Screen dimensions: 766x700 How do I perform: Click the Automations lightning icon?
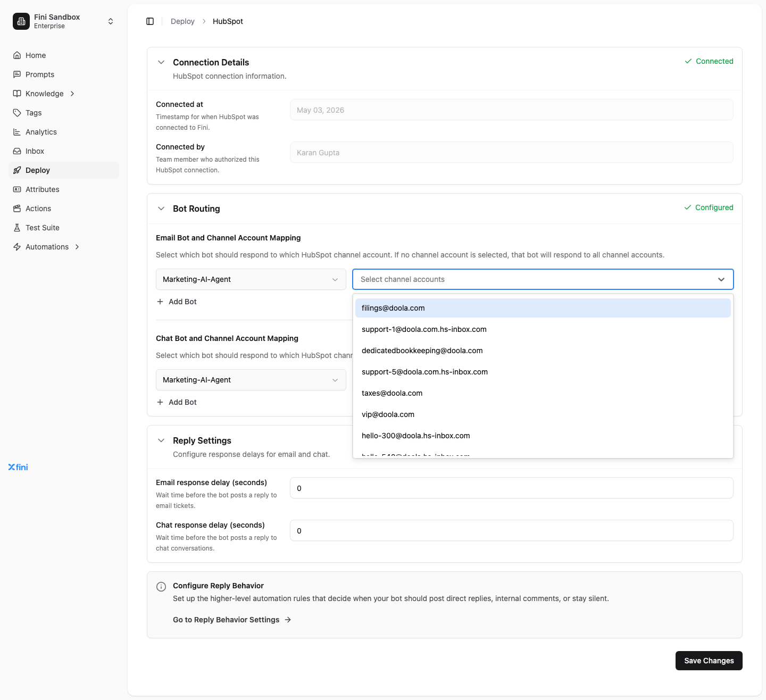tap(17, 247)
